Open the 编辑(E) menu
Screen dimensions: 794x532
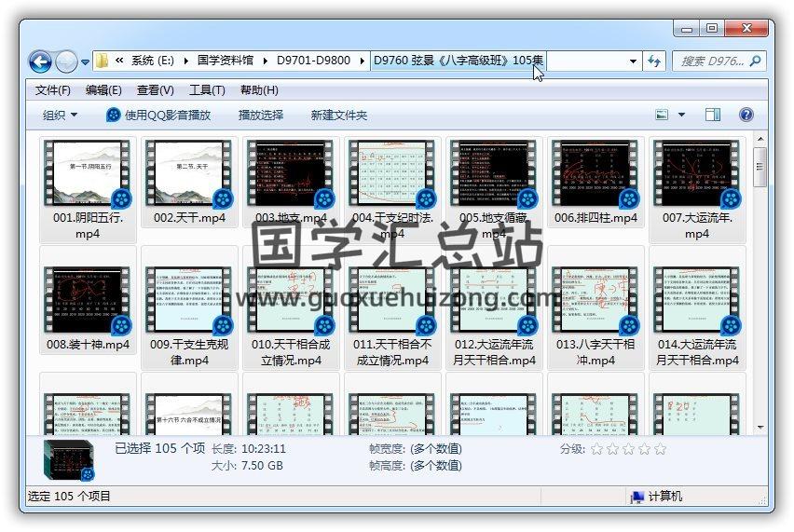point(103,90)
